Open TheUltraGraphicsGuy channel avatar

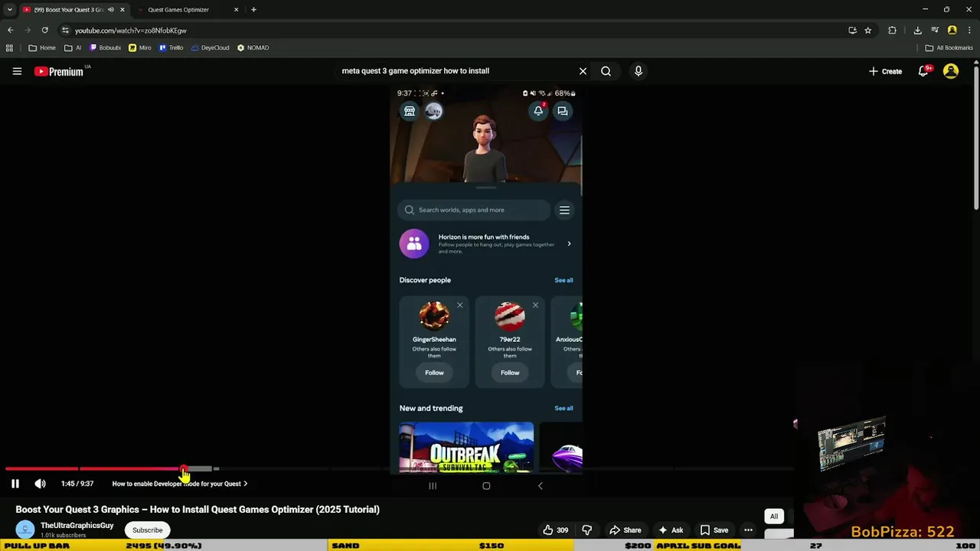pyautogui.click(x=25, y=530)
